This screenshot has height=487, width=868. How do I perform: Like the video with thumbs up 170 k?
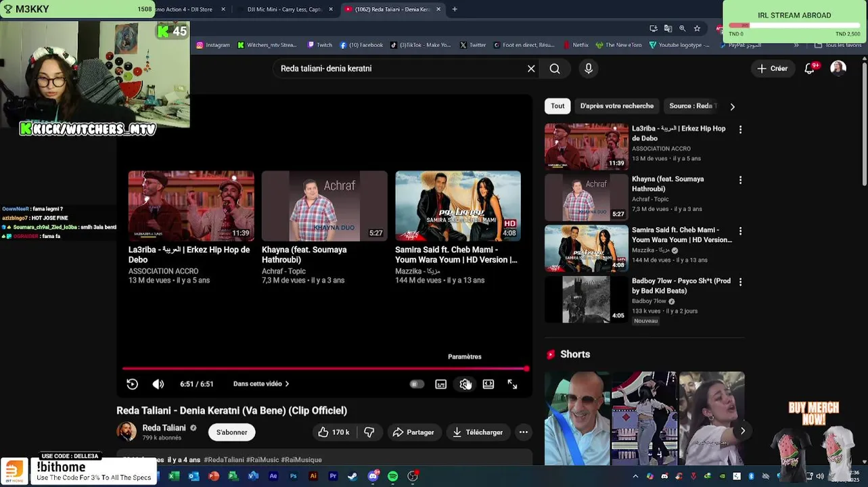coord(334,432)
